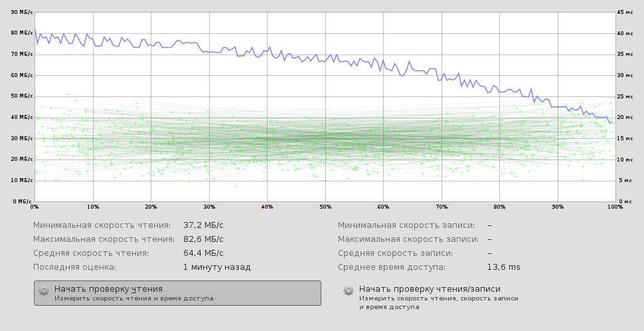Viewport: 644px width, 331px height.
Task: Click the 50% x-axis label
Action: (x=325, y=207)
